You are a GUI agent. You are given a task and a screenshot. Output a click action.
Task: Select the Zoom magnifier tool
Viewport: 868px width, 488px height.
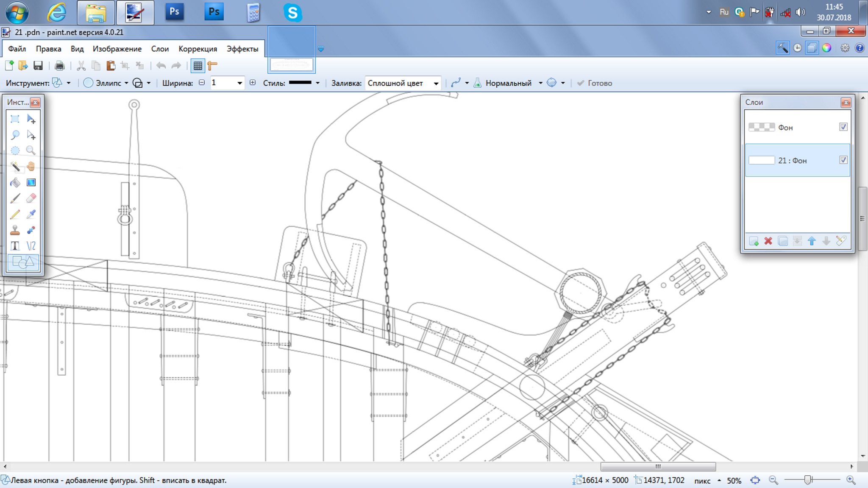31,151
